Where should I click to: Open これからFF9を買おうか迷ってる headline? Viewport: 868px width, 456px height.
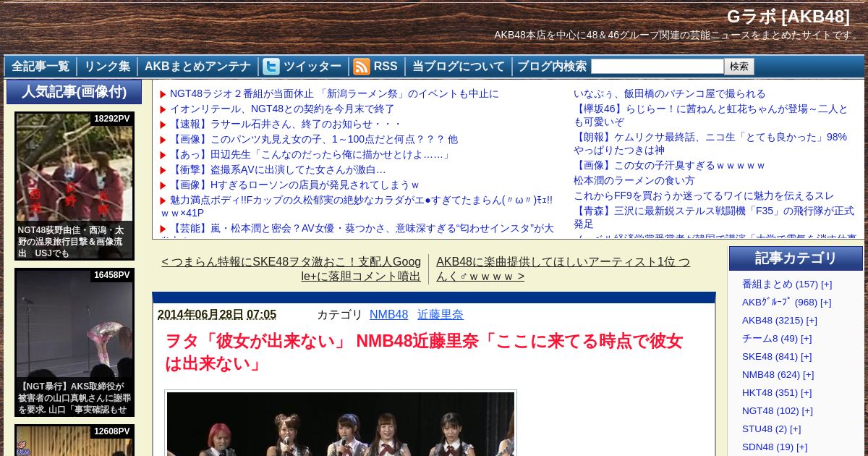704,195
